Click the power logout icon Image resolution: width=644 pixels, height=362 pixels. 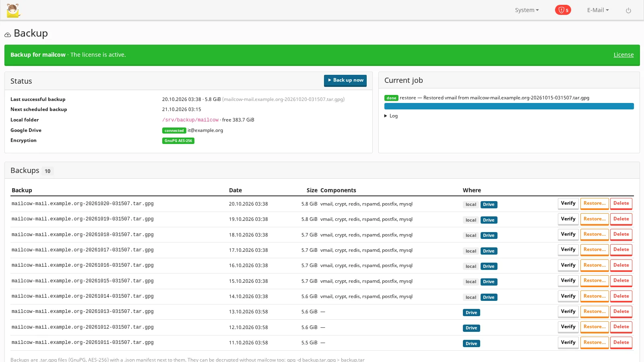pos(628,10)
